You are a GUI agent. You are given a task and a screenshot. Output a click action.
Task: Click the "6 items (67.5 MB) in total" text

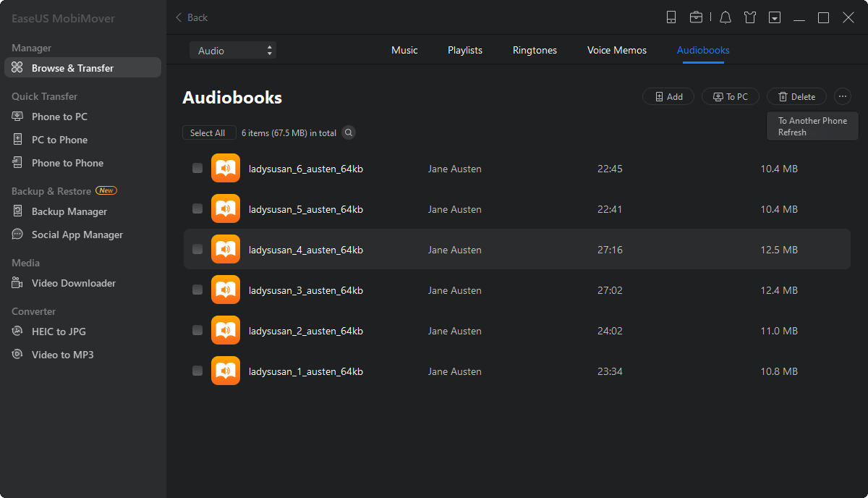tap(289, 132)
